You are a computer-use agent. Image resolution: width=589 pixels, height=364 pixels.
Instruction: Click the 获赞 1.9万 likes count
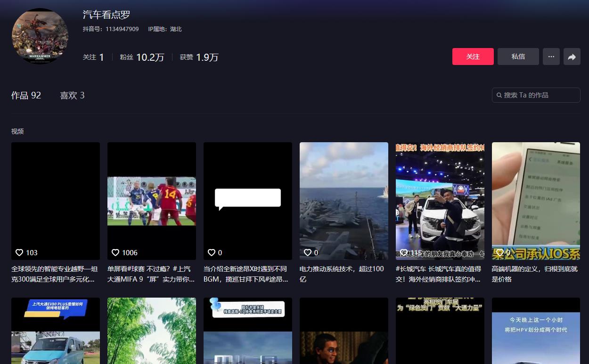(x=199, y=57)
